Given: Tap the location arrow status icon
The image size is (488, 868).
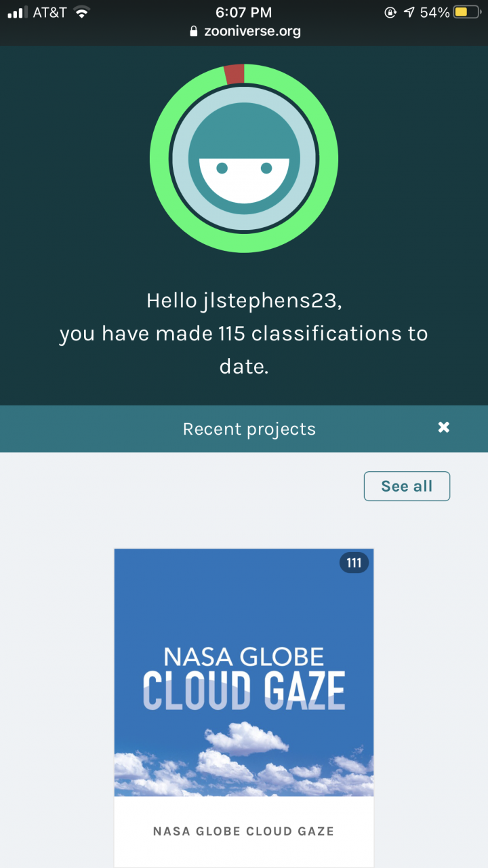Looking at the screenshot, I should click(x=409, y=12).
